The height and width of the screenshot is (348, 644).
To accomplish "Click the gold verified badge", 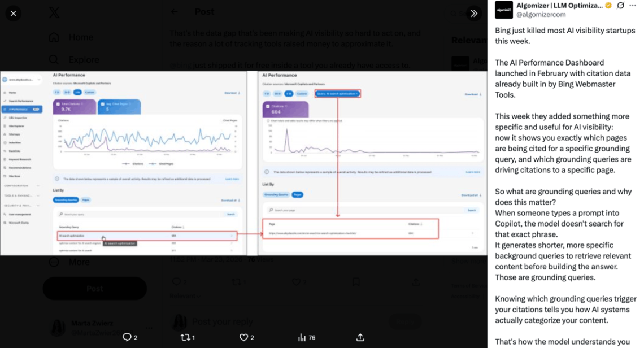I will [x=608, y=5].
